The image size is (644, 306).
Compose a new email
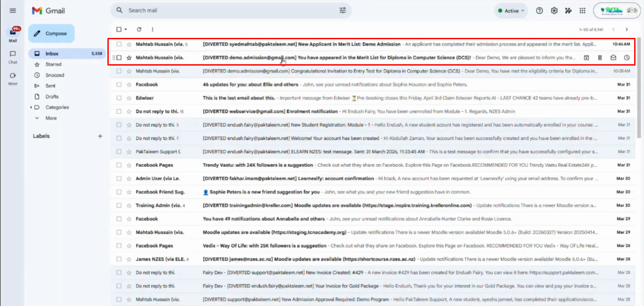pyautogui.click(x=51, y=33)
